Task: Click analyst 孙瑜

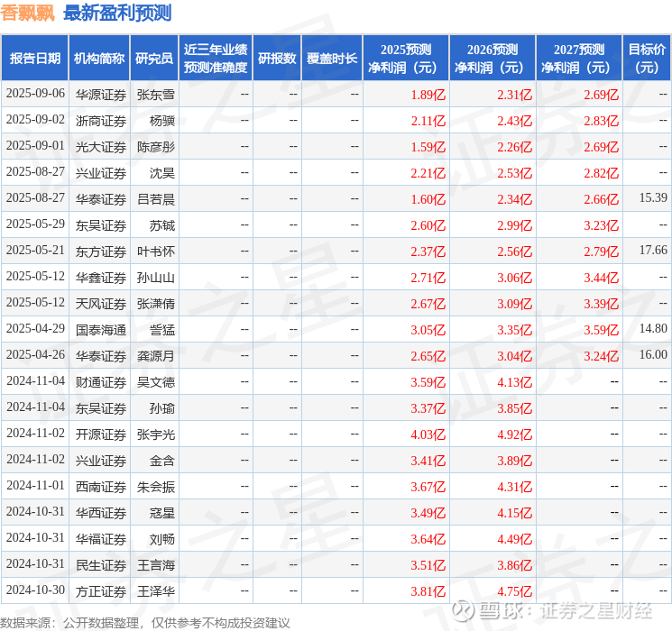Action: 162,408
